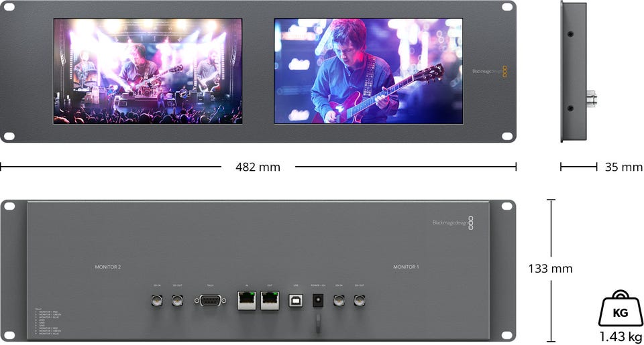Click the '133 mm' height dimension

pyautogui.click(x=550, y=269)
